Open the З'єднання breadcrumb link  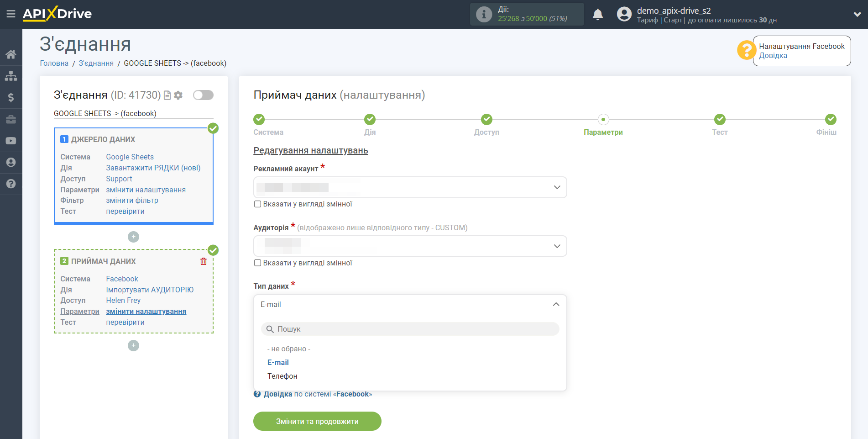point(96,63)
